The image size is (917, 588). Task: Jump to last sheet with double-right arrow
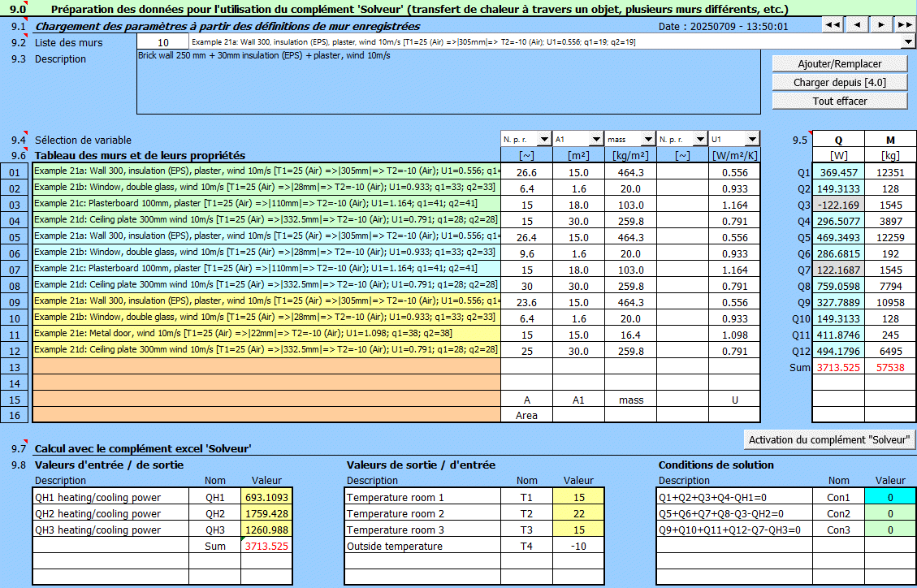[x=904, y=25]
